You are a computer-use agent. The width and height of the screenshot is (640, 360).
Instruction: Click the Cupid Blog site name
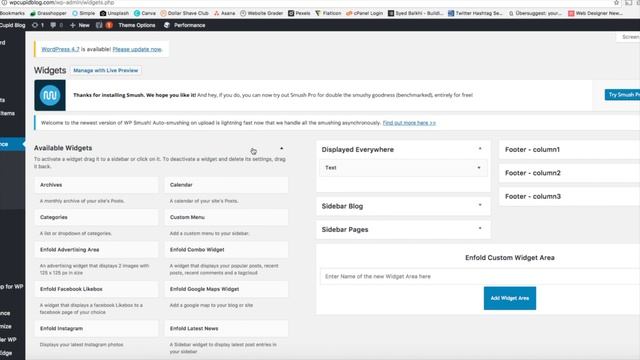pos(12,25)
